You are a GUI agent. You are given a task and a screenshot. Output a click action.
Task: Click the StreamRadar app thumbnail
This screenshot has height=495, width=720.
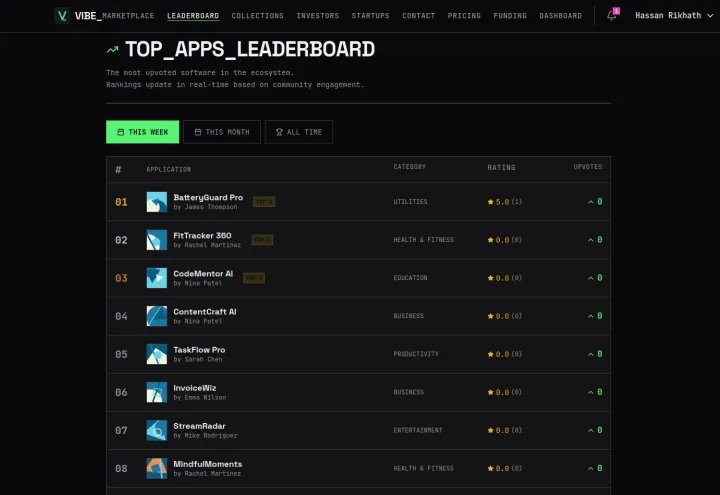coord(157,430)
